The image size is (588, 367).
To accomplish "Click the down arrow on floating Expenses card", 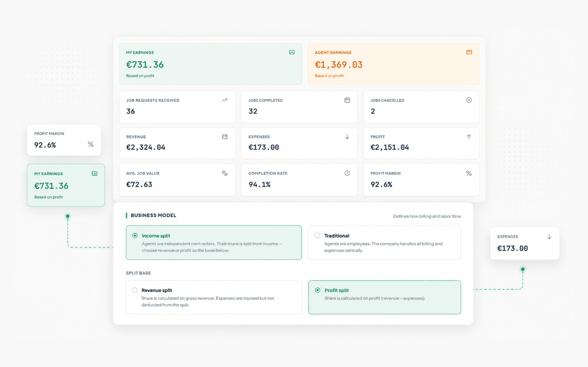I will [549, 237].
